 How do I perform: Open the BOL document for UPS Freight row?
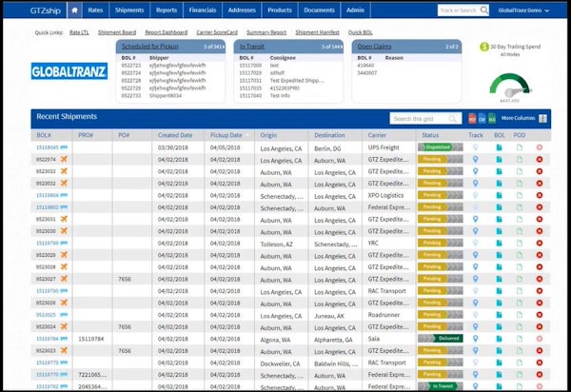point(499,147)
